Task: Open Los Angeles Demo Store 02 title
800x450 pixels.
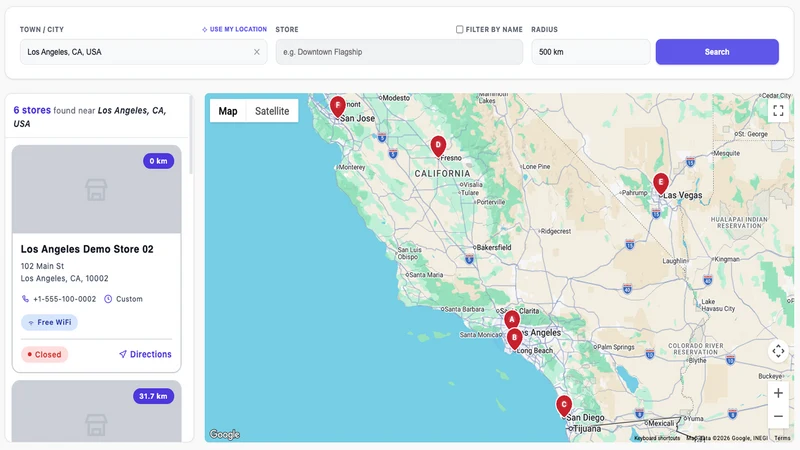Action: click(x=87, y=249)
